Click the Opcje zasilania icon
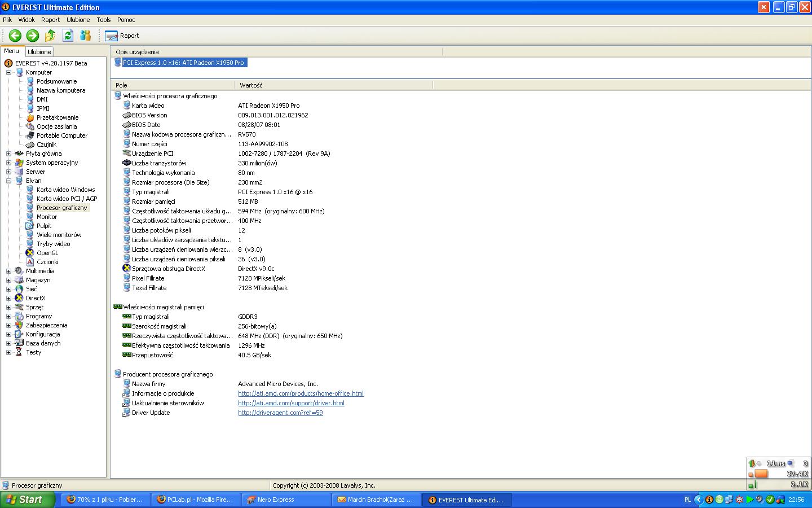The image size is (812, 508). (30, 126)
